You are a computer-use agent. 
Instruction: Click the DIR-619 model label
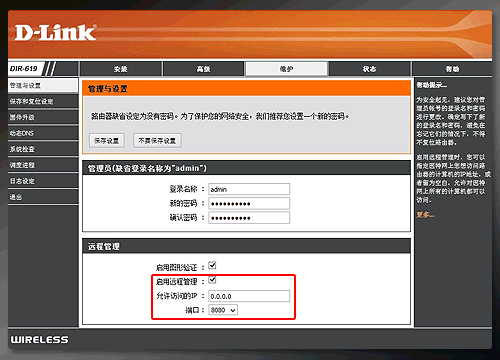tap(23, 69)
